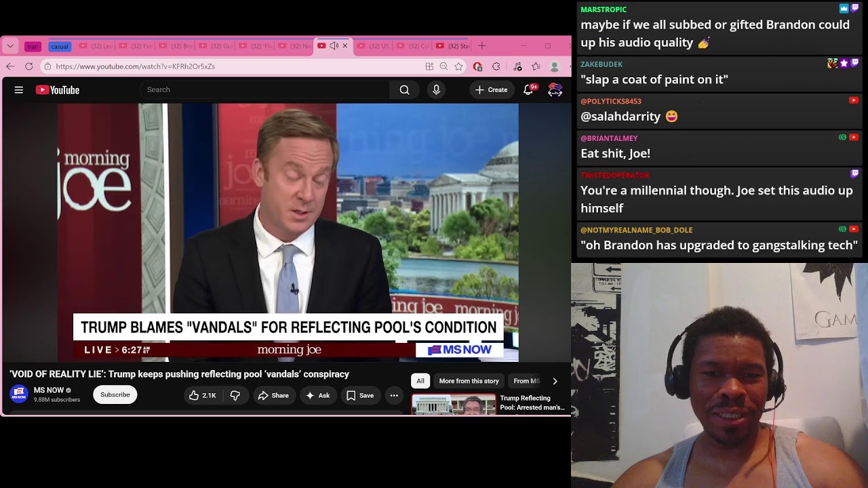Save the video to a playlist
868x488 pixels.
pos(360,395)
